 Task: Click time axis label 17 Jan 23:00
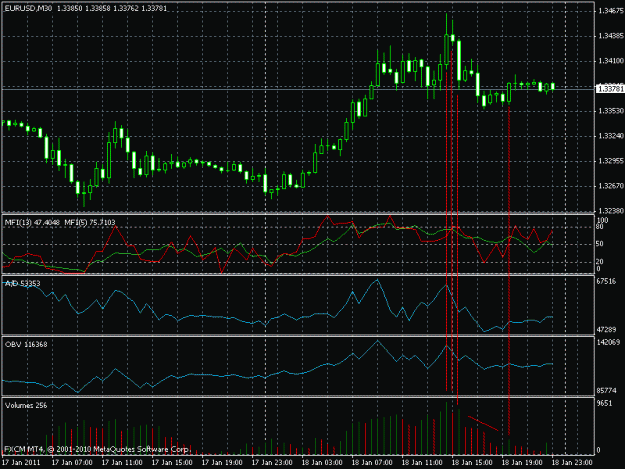[x=272, y=462]
